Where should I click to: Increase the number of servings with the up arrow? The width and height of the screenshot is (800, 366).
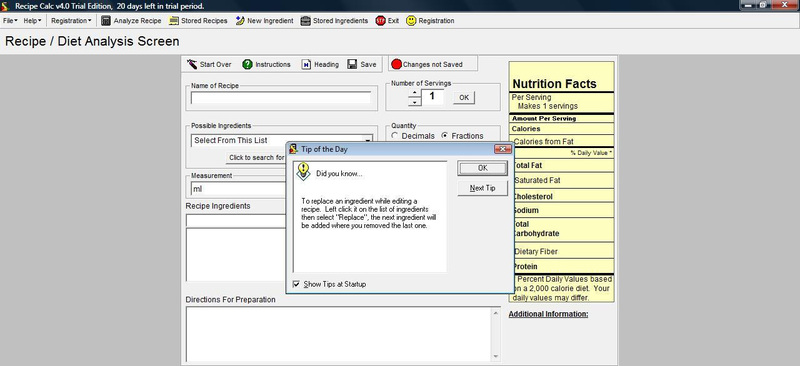[x=415, y=93]
